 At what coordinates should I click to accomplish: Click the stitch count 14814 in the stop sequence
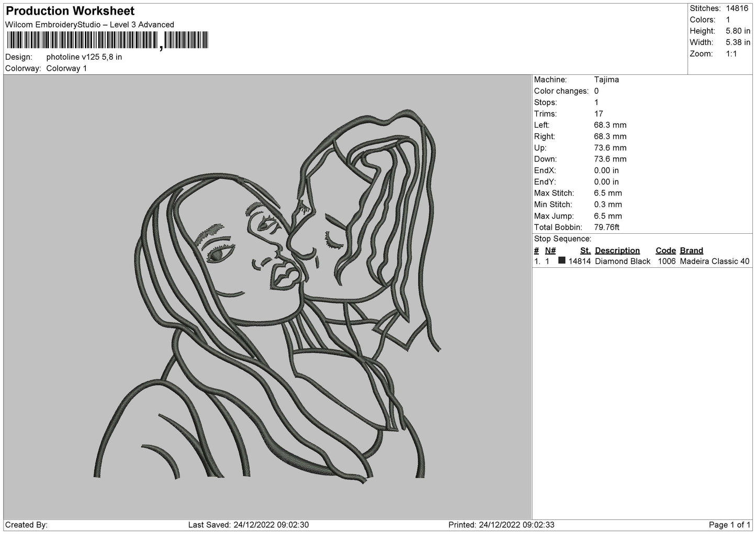[580, 262]
